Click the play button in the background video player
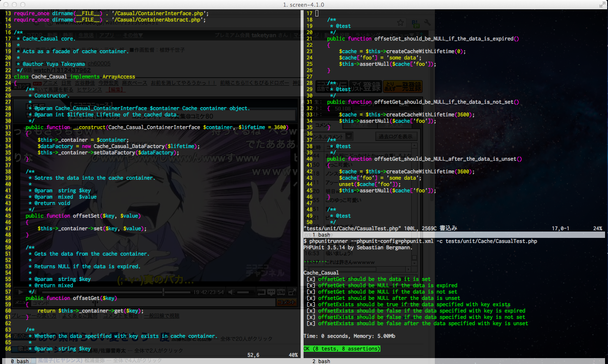The image size is (608, 364). click(20, 292)
